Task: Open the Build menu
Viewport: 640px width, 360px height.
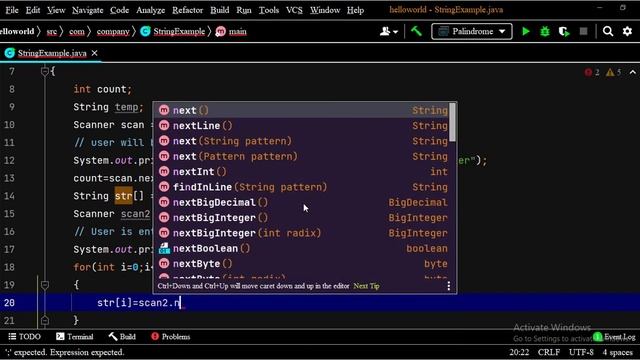Action: pos(220,10)
